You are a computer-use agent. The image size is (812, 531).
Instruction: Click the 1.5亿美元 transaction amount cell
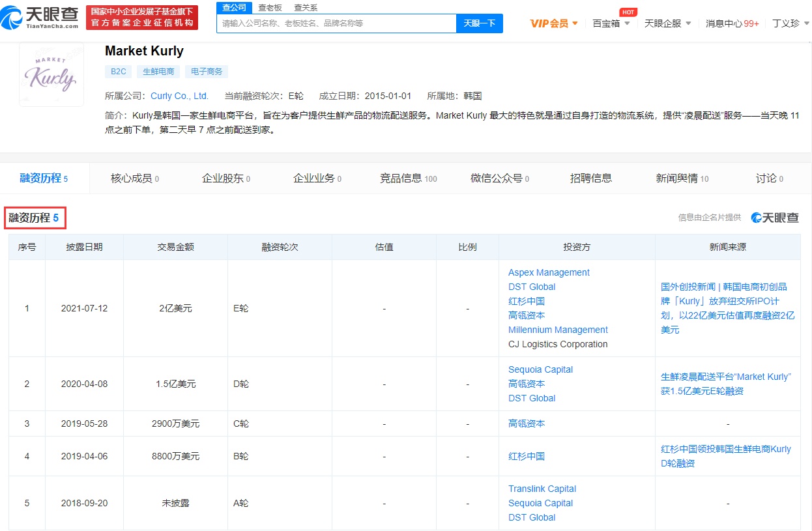[x=176, y=384]
